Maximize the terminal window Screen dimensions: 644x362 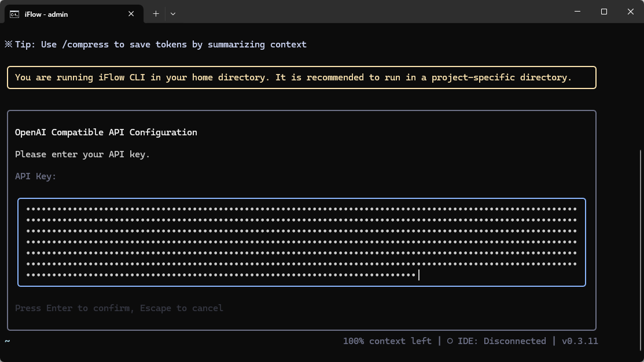pos(604,12)
